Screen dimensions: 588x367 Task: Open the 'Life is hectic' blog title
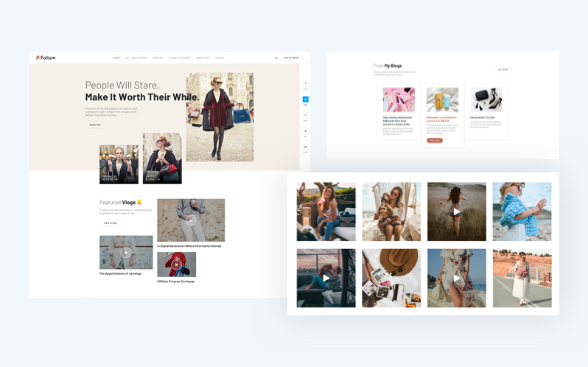tap(483, 117)
